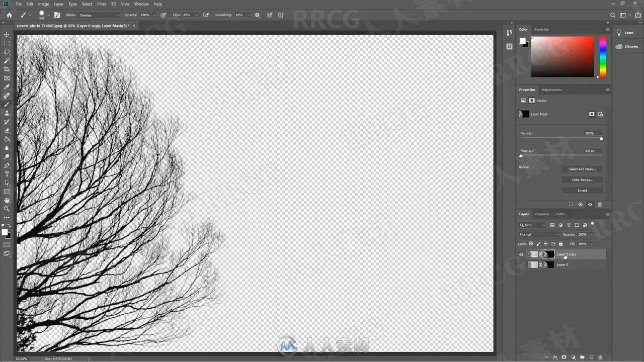Click the Select and Mask button
The image size is (644, 362).
coord(582,169)
